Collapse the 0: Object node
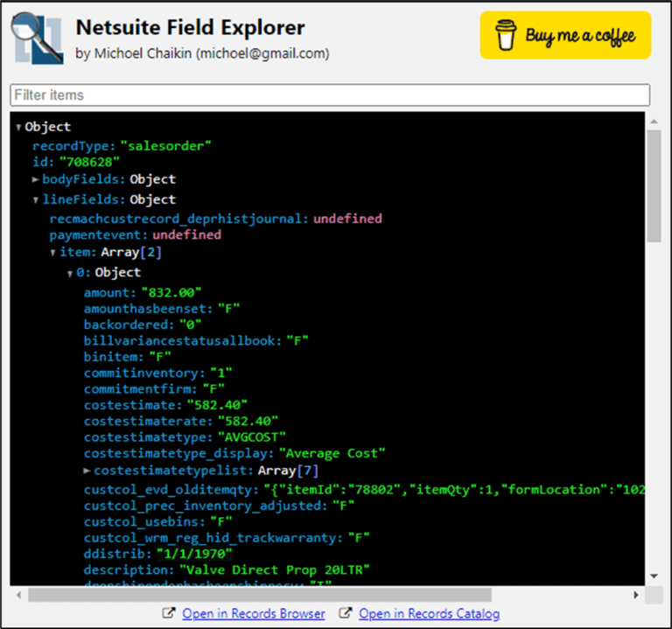 click(x=70, y=273)
